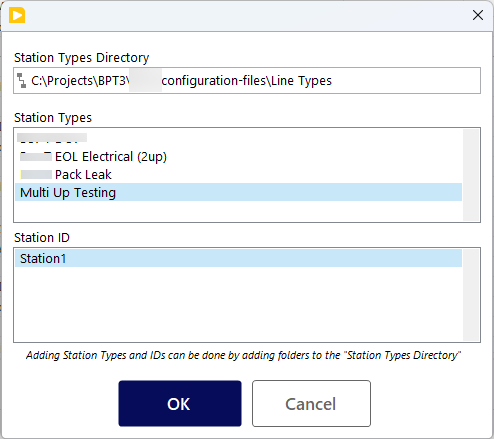494x439 pixels.
Task: Close the dialog with the X button
Action: pos(478,15)
